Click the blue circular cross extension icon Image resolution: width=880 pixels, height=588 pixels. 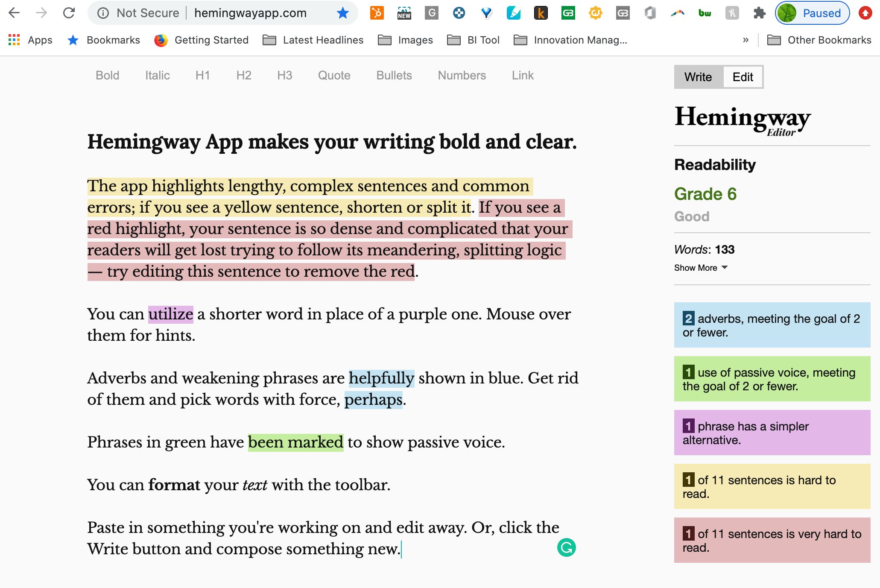(459, 13)
